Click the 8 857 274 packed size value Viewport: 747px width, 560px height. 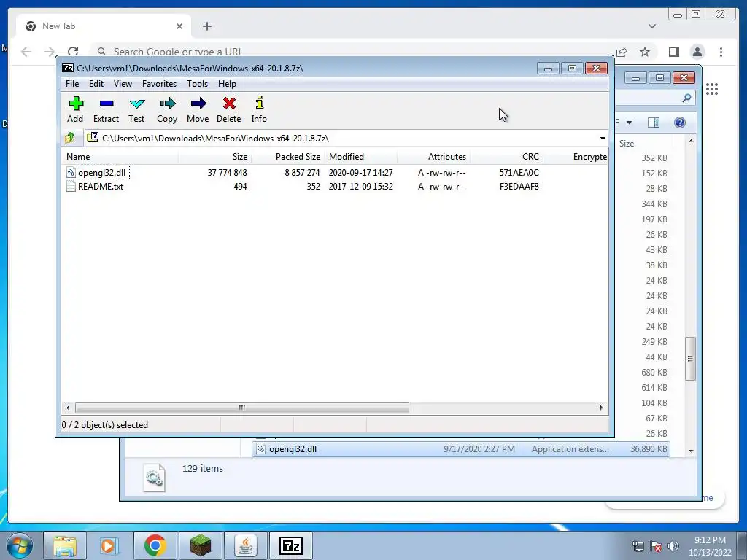pos(302,173)
